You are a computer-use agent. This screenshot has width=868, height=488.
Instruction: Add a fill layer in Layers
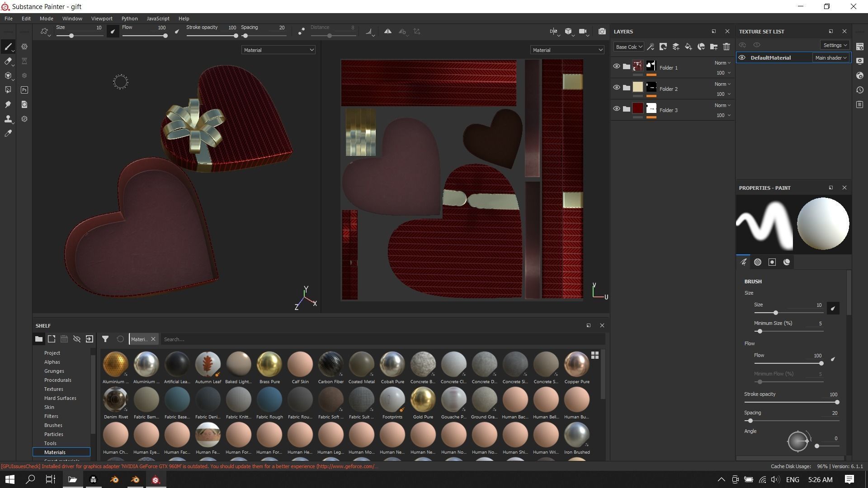coord(688,47)
